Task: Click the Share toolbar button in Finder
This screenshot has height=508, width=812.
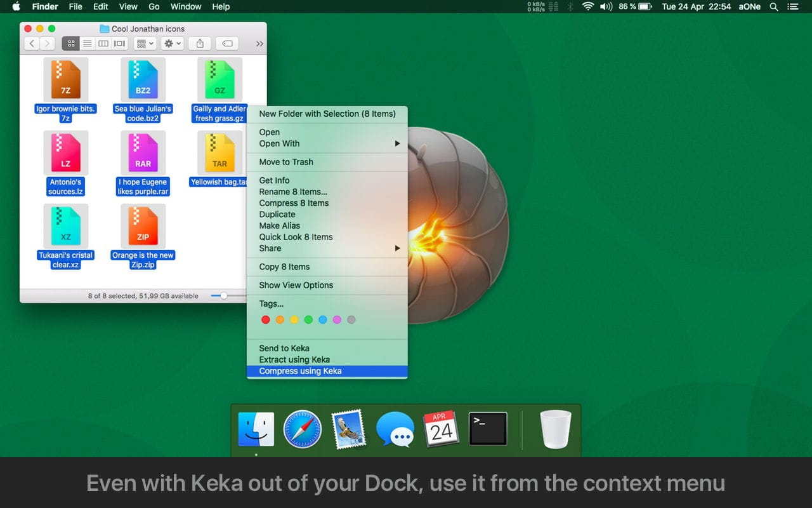Action: click(200, 44)
